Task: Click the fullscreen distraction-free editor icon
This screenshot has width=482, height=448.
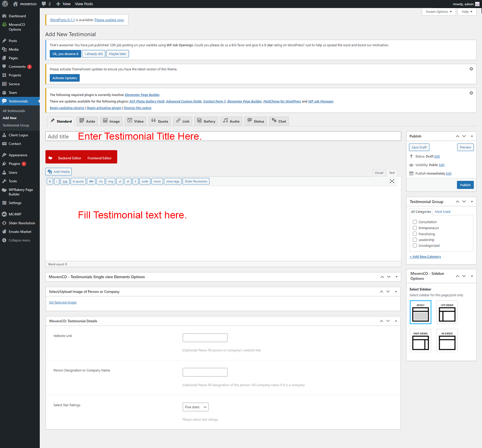Action: tap(392, 181)
